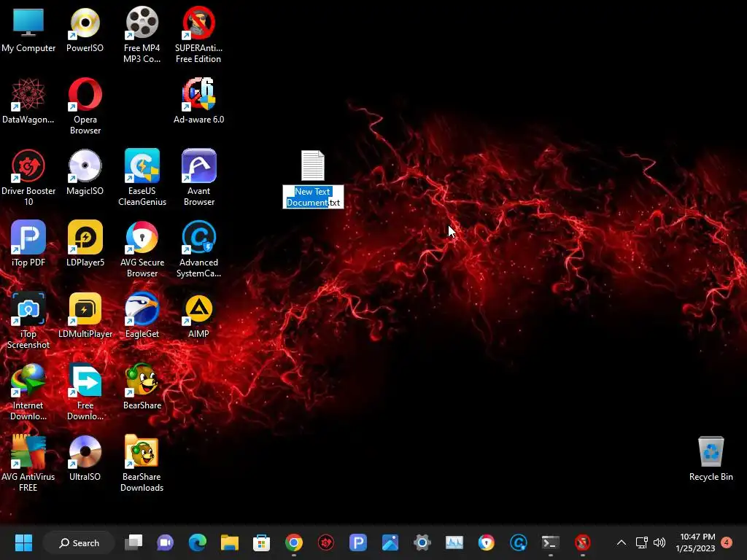Image resolution: width=747 pixels, height=560 pixels.
Task: Open the performance monitor taskbar icon
Action: click(x=454, y=542)
